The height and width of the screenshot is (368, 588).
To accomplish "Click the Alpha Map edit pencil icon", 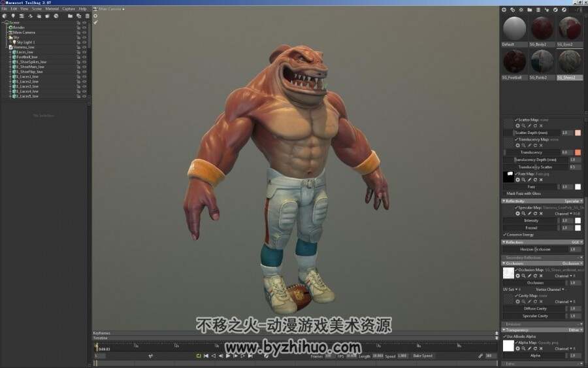I will [x=529, y=349].
